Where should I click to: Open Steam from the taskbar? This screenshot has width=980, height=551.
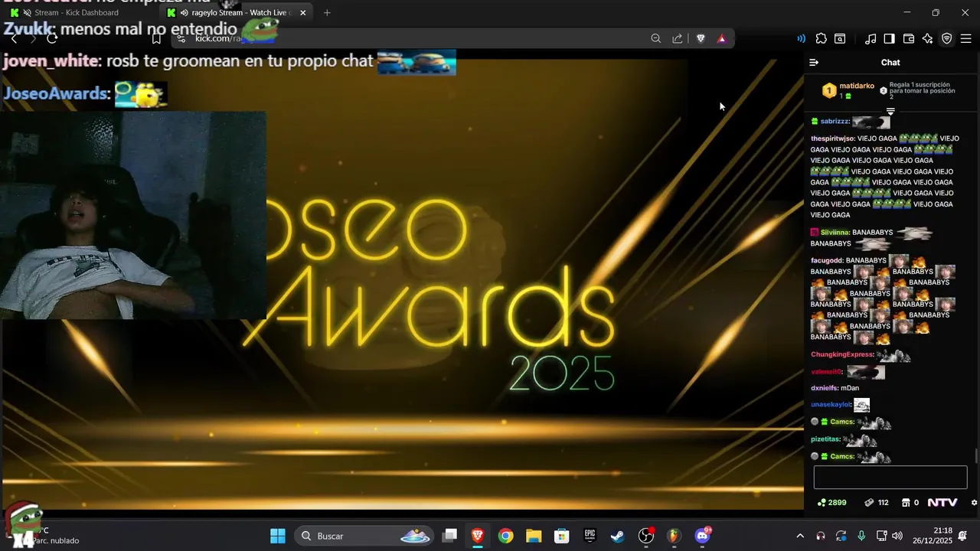[617, 536]
